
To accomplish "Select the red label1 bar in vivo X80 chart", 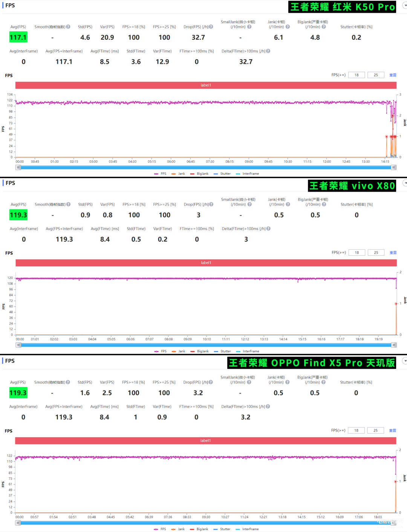I will 206,263.
